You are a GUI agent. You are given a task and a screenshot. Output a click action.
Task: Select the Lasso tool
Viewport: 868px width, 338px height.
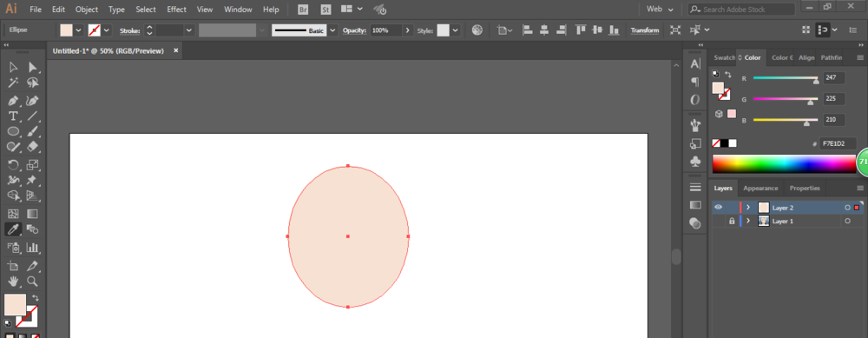32,83
